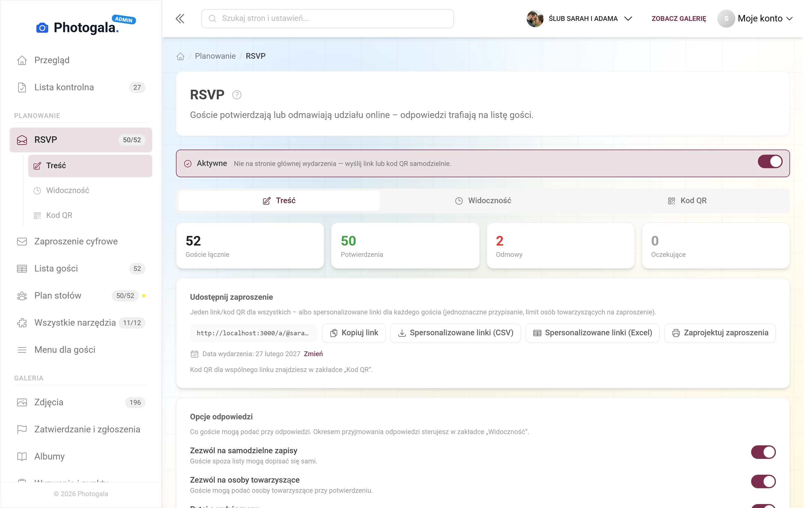Viewport: 812px width, 508px height.
Task: Toggle the Aktywne RSVP switch
Action: click(770, 162)
